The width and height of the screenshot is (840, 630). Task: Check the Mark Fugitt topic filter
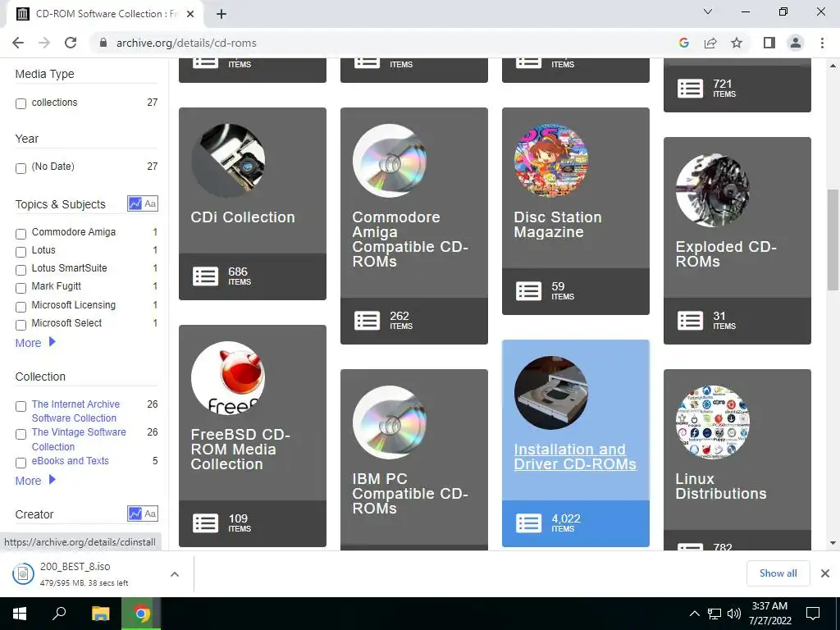21,288
